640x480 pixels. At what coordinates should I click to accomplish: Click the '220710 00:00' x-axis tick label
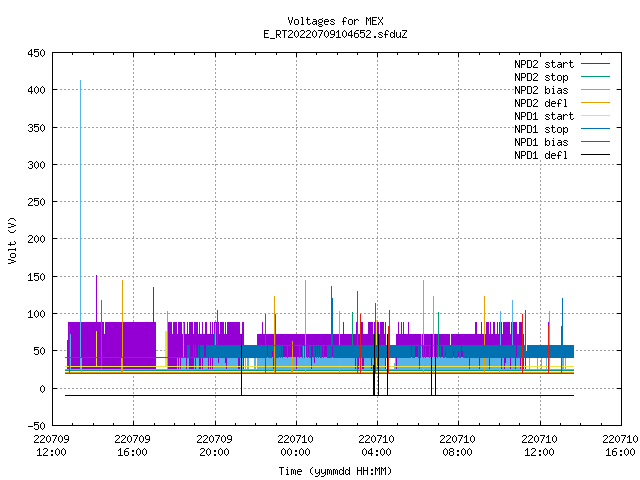(296, 446)
